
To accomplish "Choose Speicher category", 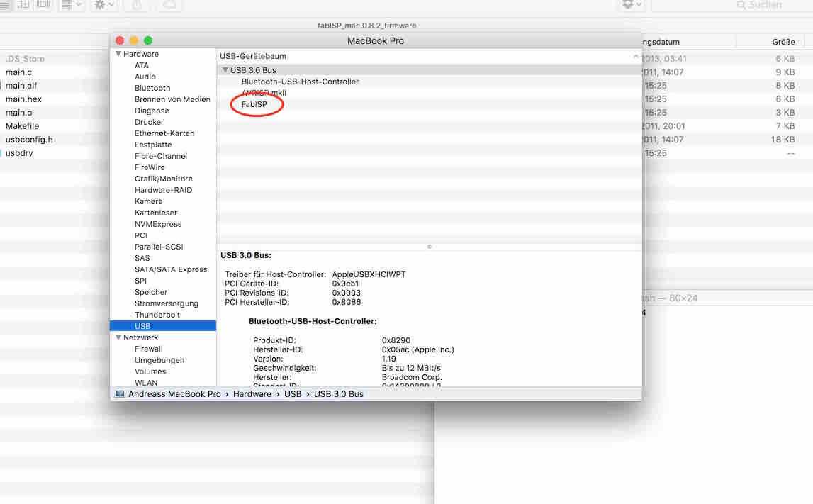I will (x=151, y=293).
